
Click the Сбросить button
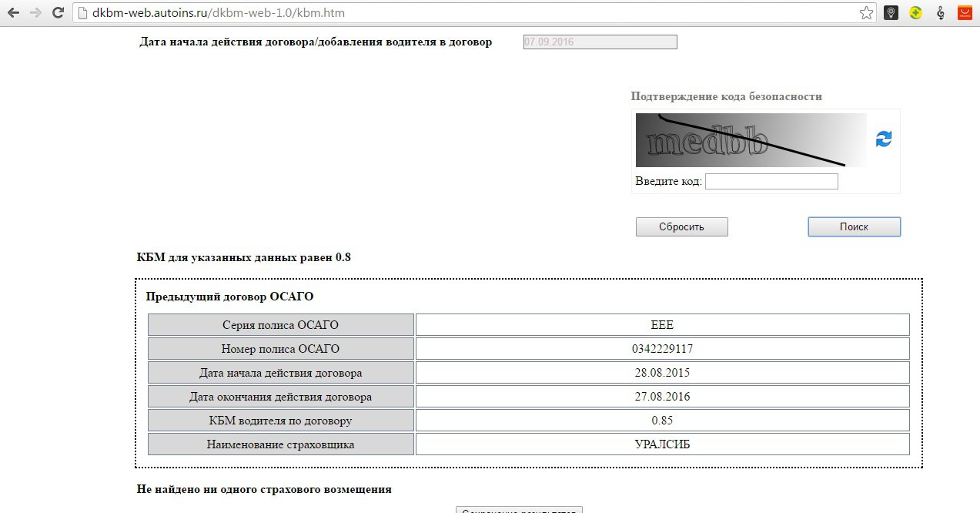pos(681,226)
